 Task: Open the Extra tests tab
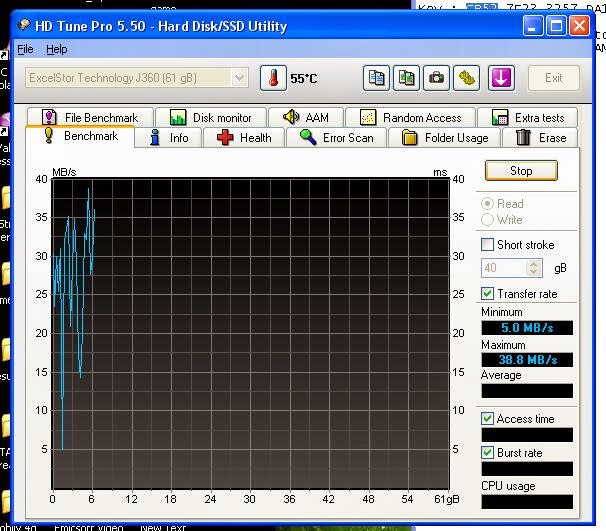coord(528,117)
